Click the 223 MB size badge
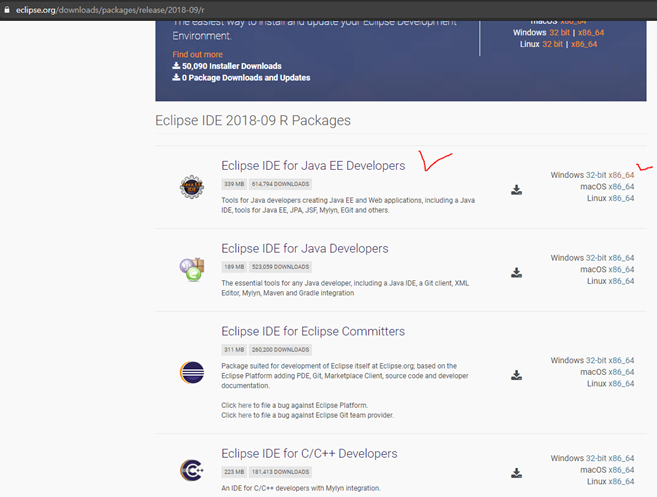This screenshot has height=497, width=657. click(234, 472)
